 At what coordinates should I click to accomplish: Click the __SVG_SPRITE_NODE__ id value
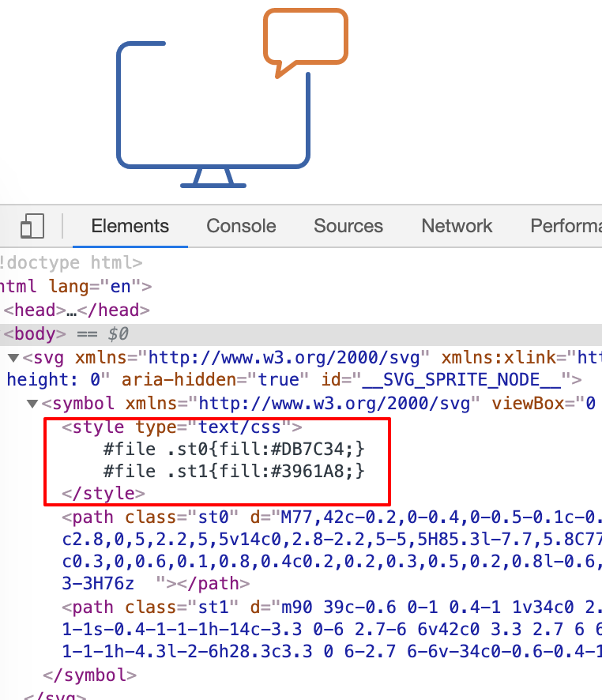coord(461,379)
